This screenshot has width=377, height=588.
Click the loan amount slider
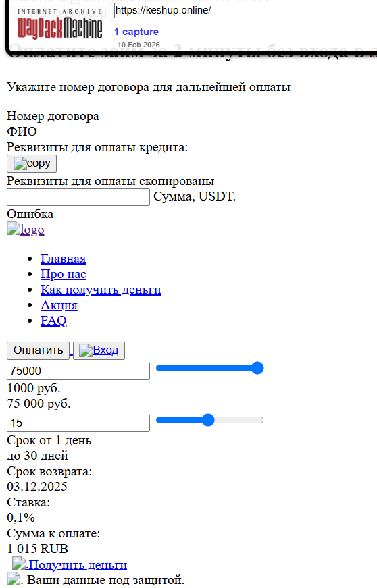[x=209, y=368]
